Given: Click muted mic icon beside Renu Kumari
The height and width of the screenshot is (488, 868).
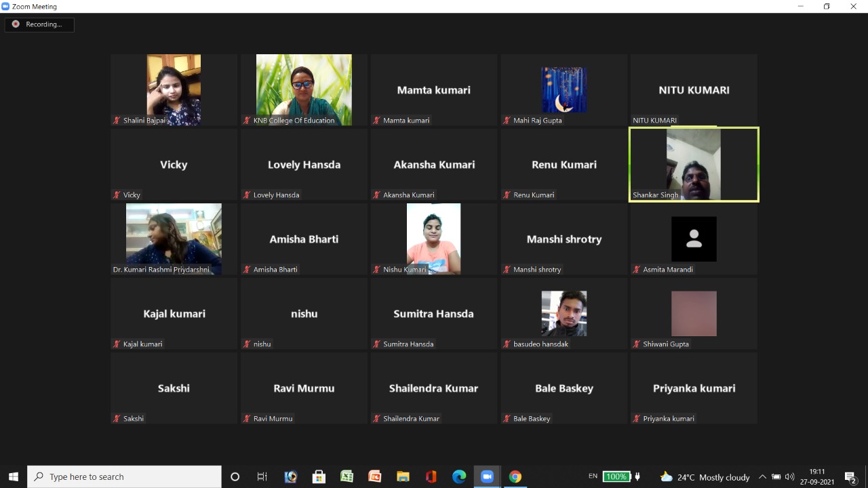Looking at the screenshot, I should [507, 195].
